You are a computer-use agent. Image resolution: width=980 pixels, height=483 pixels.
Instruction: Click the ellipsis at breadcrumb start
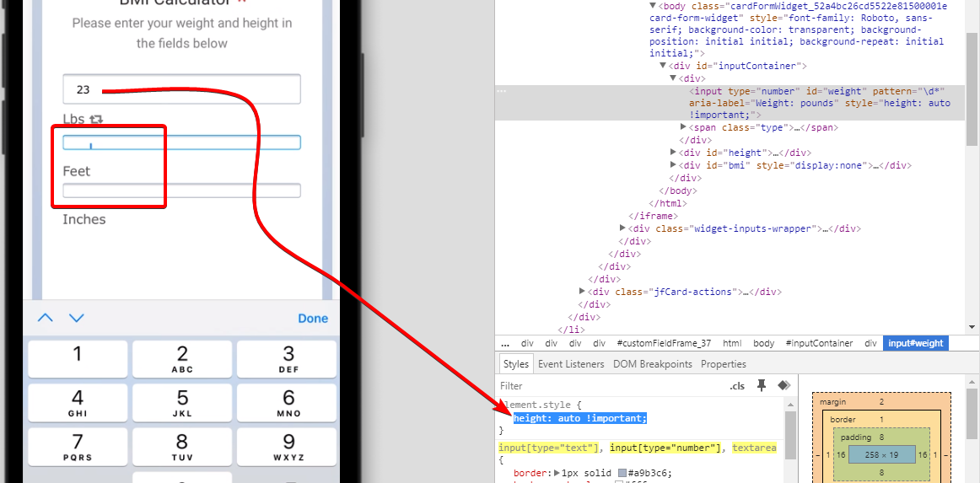click(x=505, y=343)
